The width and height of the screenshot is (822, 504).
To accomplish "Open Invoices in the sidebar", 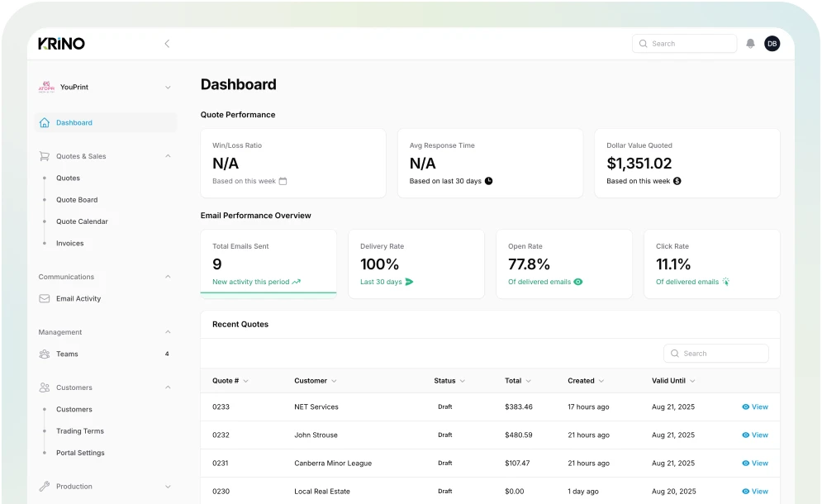I will tap(70, 244).
